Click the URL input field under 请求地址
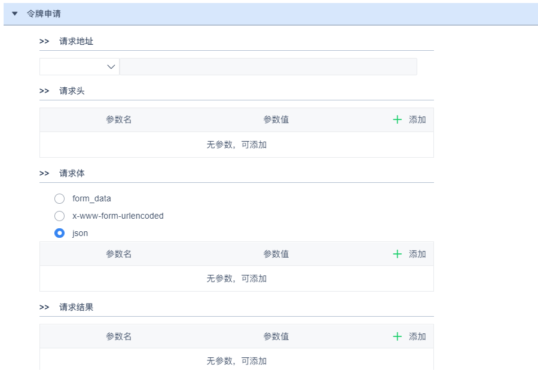 pyautogui.click(x=268, y=67)
